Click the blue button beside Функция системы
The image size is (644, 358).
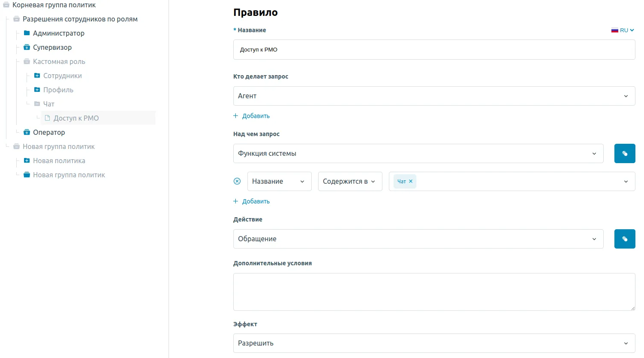(x=624, y=154)
